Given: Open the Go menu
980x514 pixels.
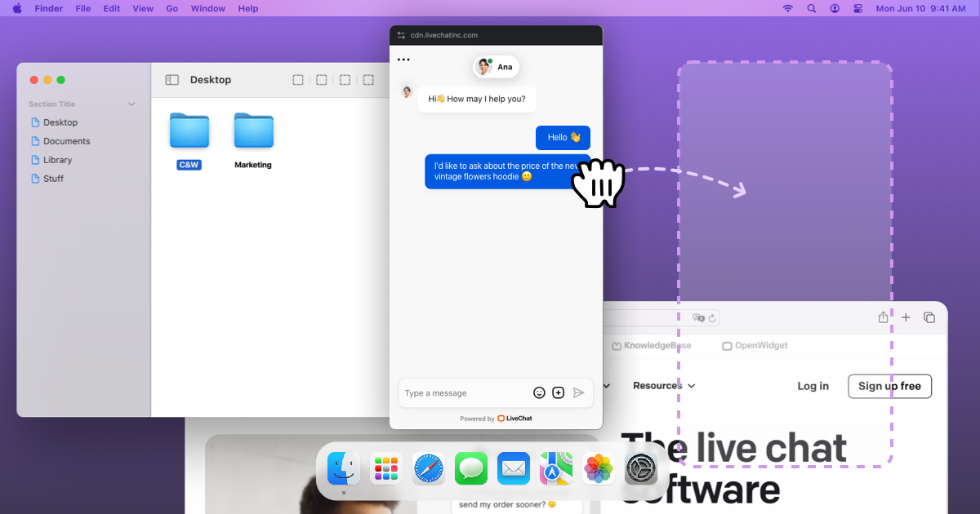Looking at the screenshot, I should (172, 9).
